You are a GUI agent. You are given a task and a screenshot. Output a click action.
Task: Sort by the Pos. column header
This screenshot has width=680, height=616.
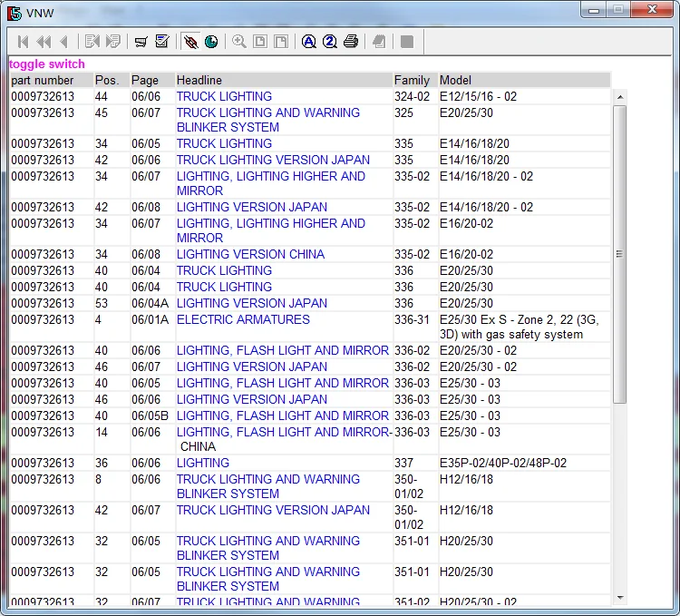coord(112,80)
